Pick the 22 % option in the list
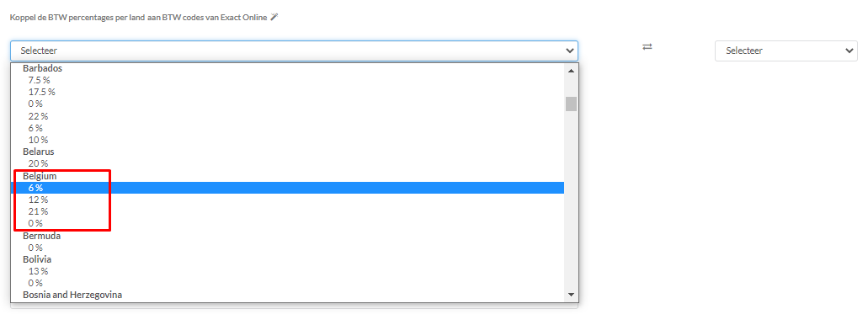The height and width of the screenshot is (325, 868). click(x=287, y=116)
